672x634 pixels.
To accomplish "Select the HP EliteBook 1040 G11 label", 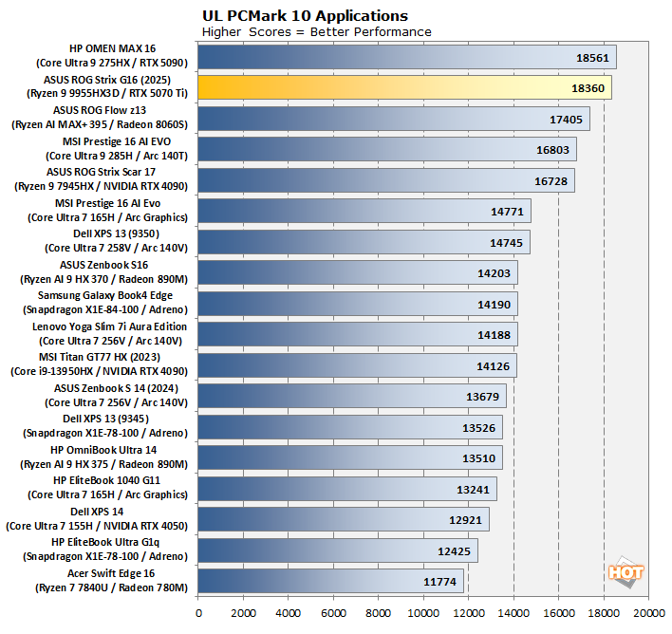I will point(106,480).
